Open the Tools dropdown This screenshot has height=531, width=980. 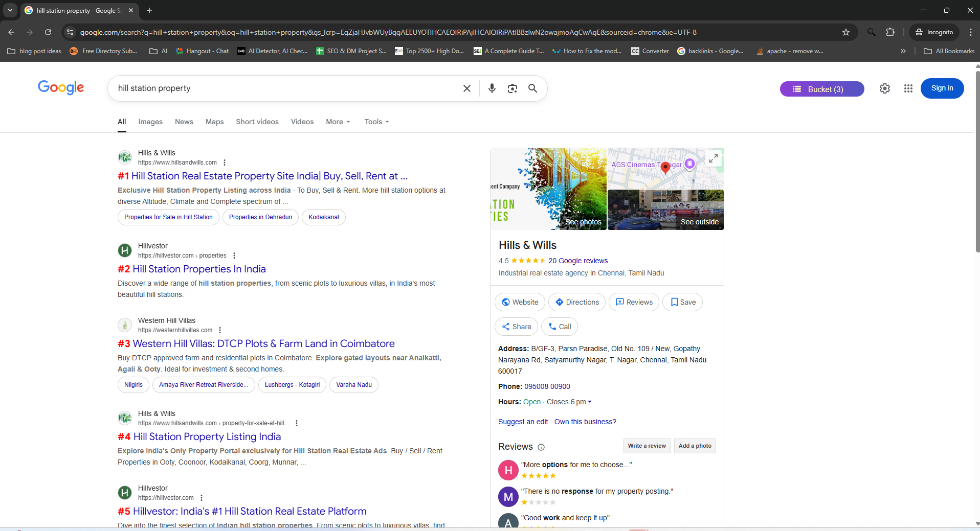pos(376,122)
